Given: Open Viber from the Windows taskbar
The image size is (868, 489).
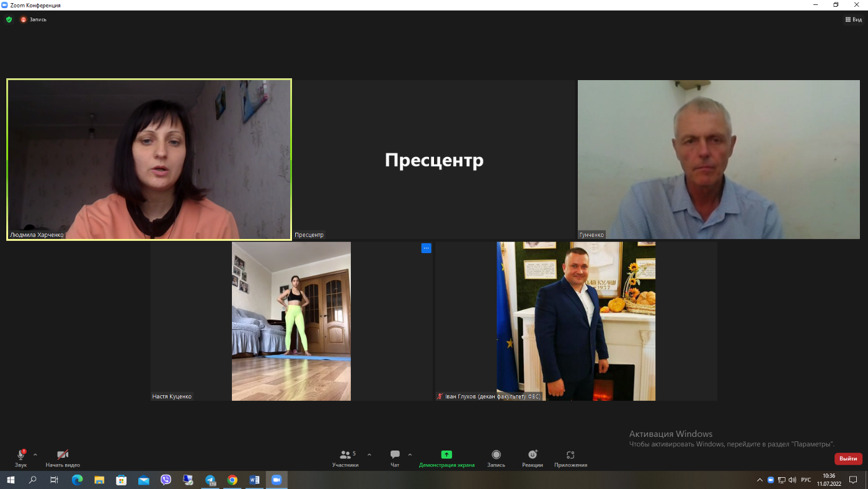Looking at the screenshot, I should [x=166, y=480].
